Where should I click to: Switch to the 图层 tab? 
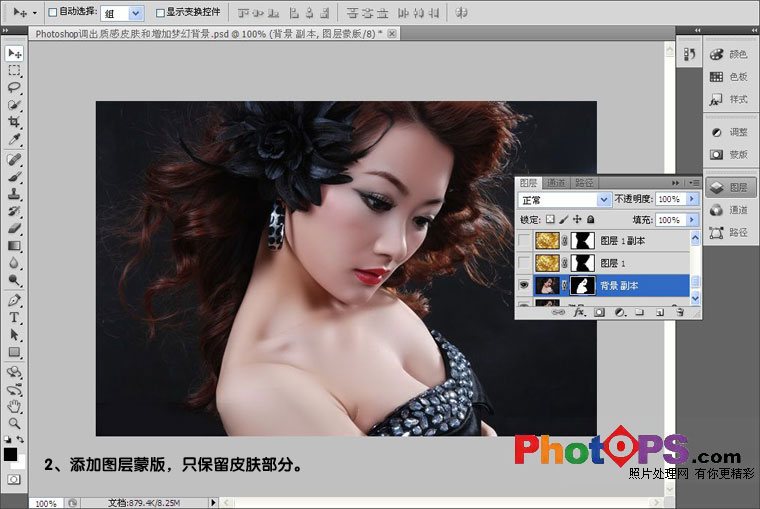click(x=528, y=183)
